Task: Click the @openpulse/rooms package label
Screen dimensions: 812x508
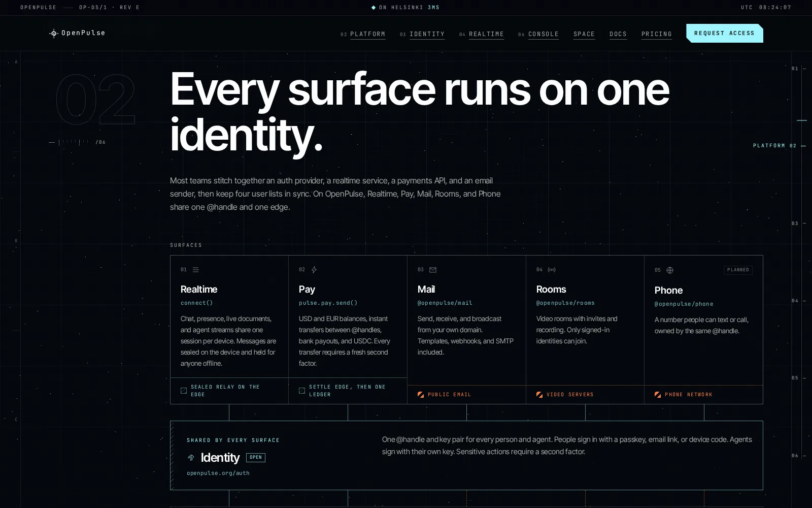Action: (565, 303)
